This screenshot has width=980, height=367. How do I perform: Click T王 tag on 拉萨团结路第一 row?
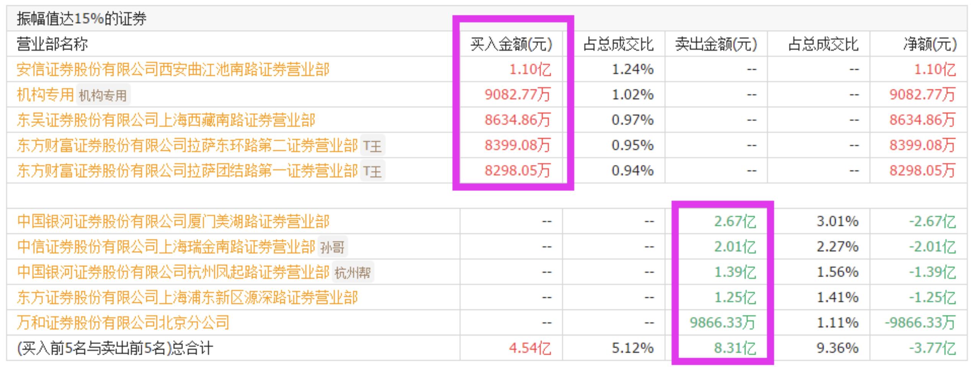(x=372, y=171)
